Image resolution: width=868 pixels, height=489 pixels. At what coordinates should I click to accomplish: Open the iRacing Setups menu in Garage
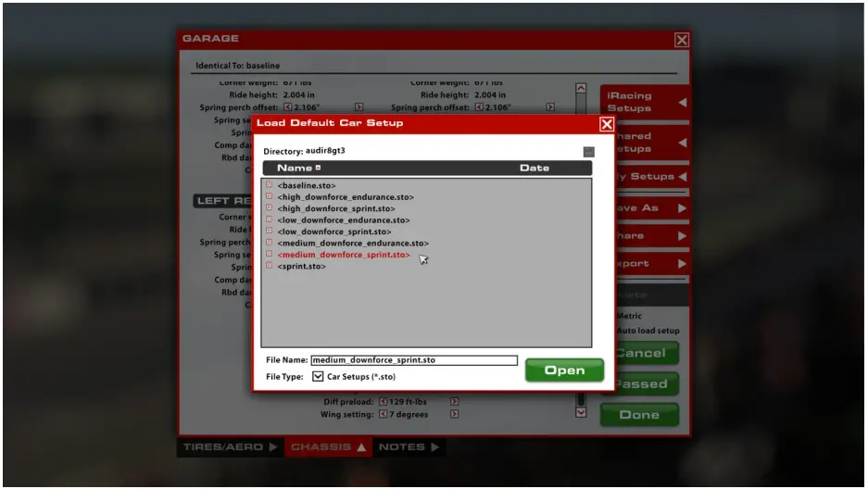point(645,102)
